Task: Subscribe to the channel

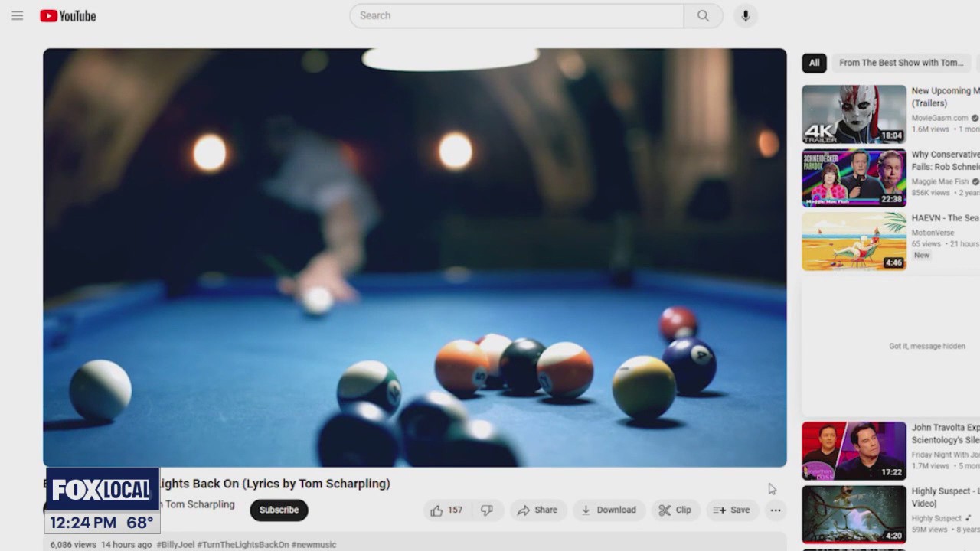Action: [279, 510]
